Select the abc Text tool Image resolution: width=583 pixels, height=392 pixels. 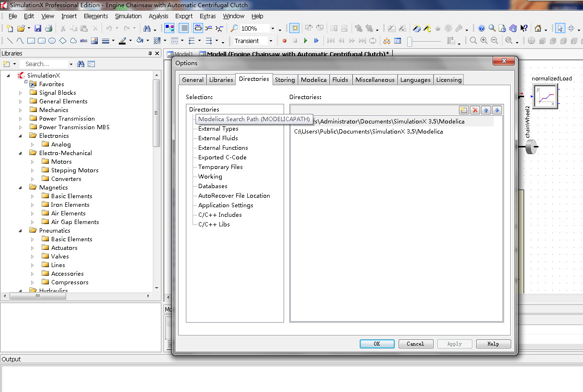84,41
